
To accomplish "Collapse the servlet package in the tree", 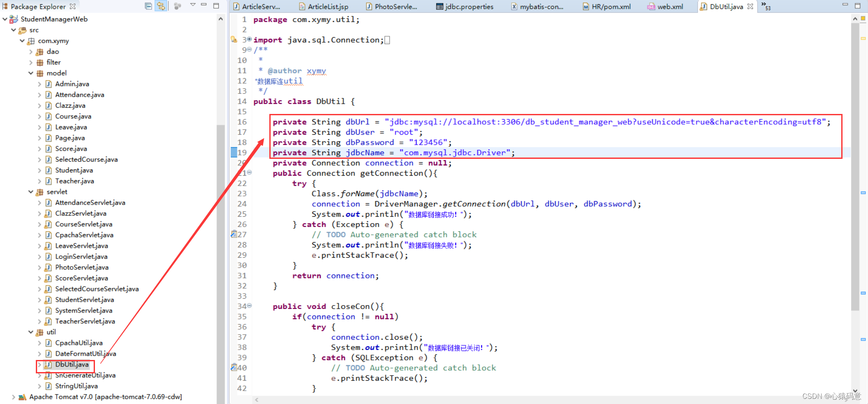I will [x=30, y=192].
